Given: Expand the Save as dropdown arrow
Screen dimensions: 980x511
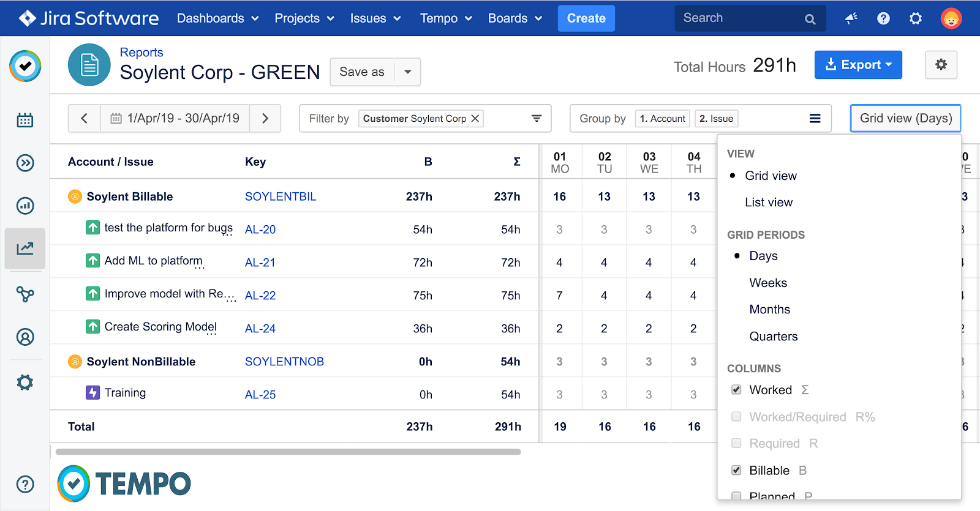Looking at the screenshot, I should tap(408, 72).
